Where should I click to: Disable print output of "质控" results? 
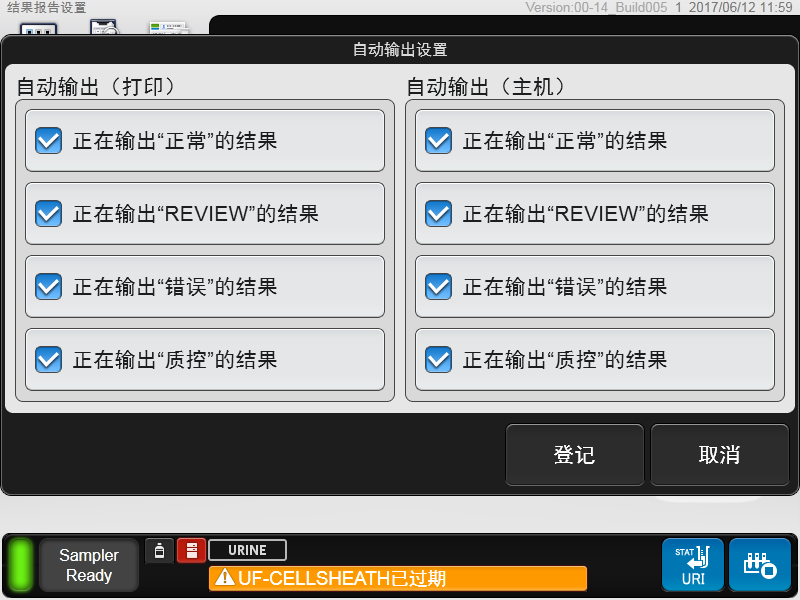tap(49, 360)
